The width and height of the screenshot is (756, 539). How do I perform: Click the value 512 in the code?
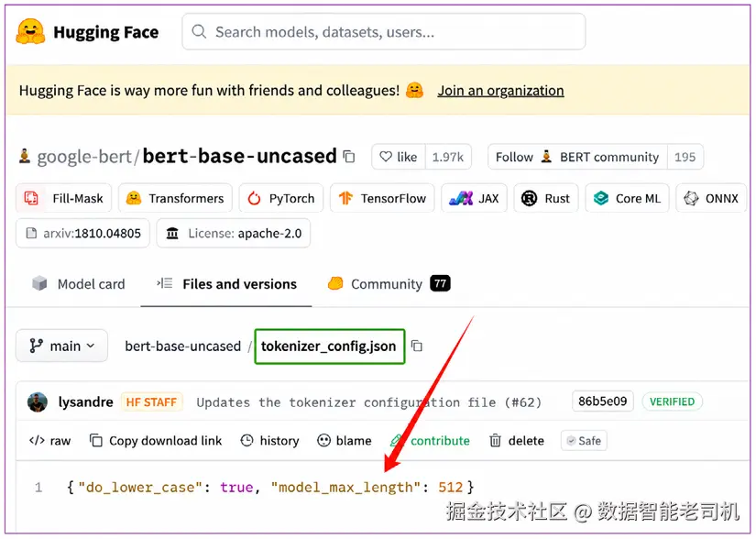tap(450, 488)
